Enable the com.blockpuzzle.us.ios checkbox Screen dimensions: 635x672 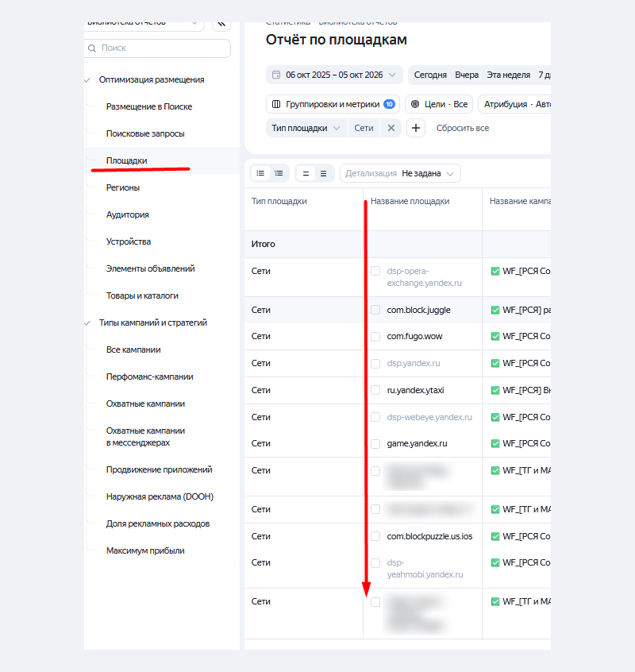pyautogui.click(x=375, y=536)
